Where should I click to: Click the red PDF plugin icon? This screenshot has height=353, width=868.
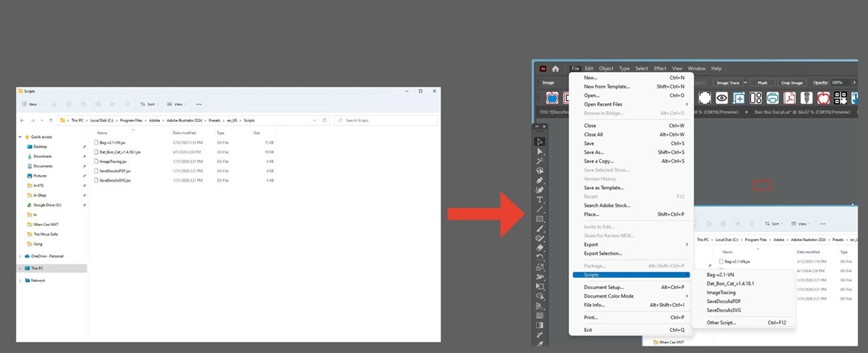click(790, 98)
